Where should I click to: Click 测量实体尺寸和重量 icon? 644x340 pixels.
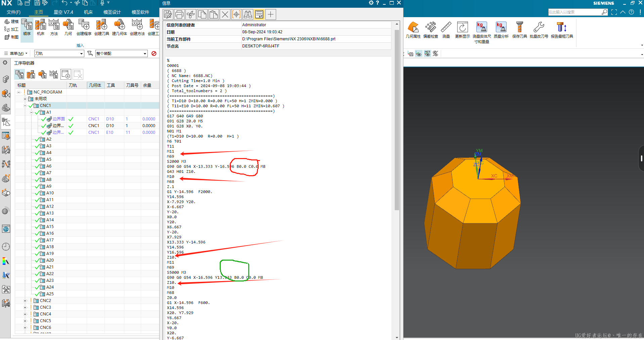click(x=482, y=32)
